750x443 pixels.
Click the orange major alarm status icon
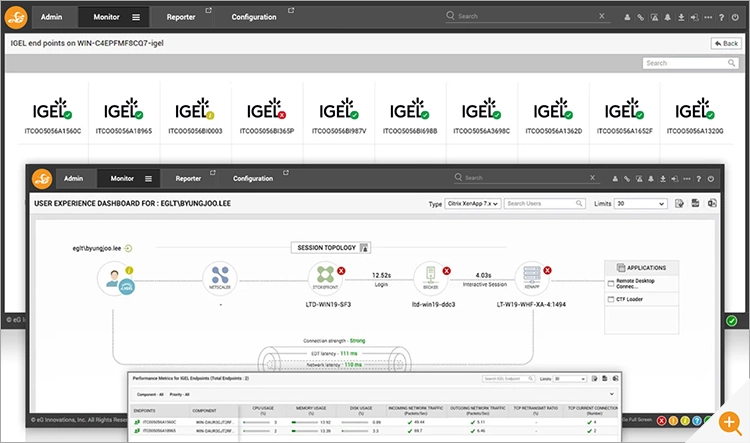673,421
